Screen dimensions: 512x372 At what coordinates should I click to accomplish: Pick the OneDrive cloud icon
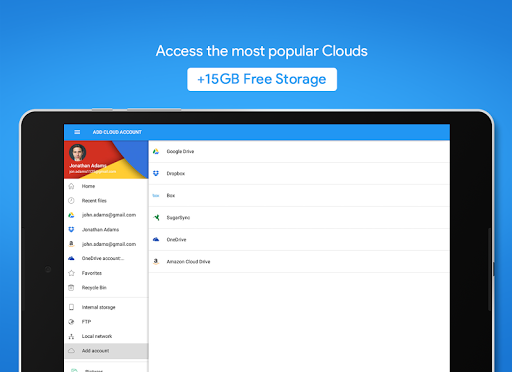pos(156,239)
